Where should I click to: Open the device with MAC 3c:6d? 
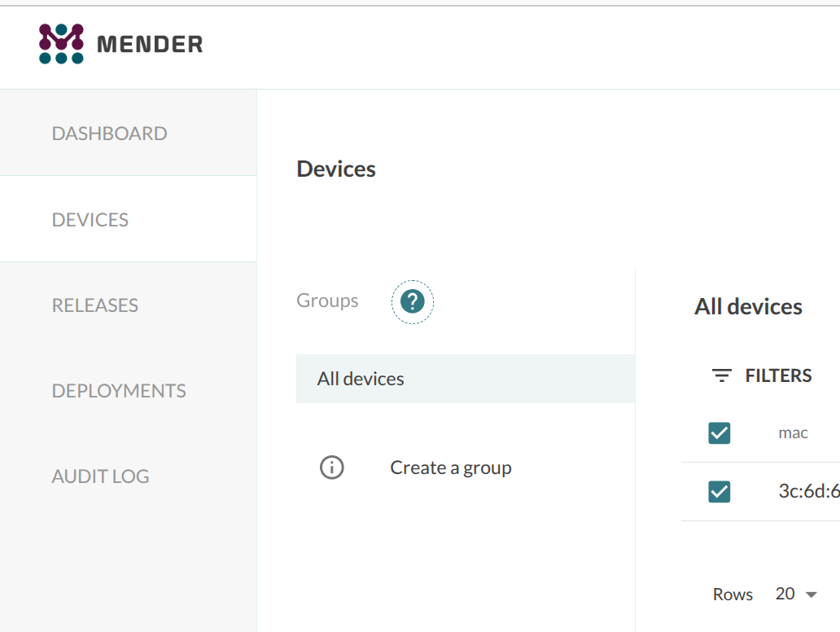pyautogui.click(x=809, y=491)
